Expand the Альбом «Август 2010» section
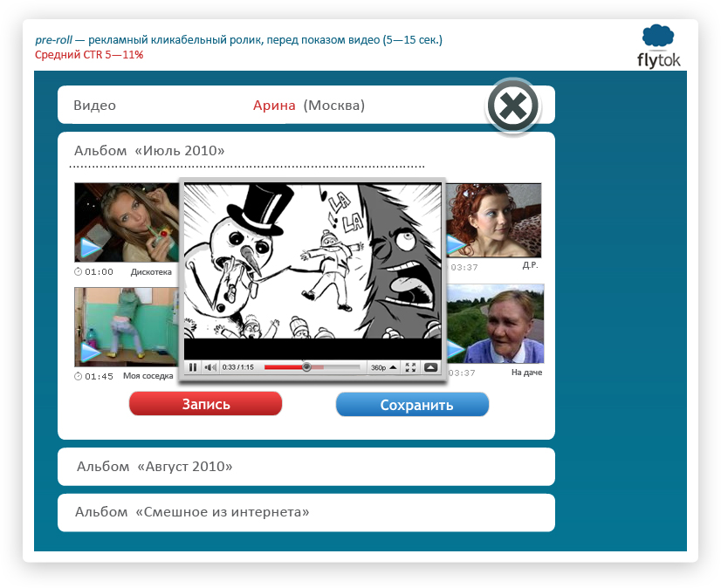 pyautogui.click(x=306, y=467)
